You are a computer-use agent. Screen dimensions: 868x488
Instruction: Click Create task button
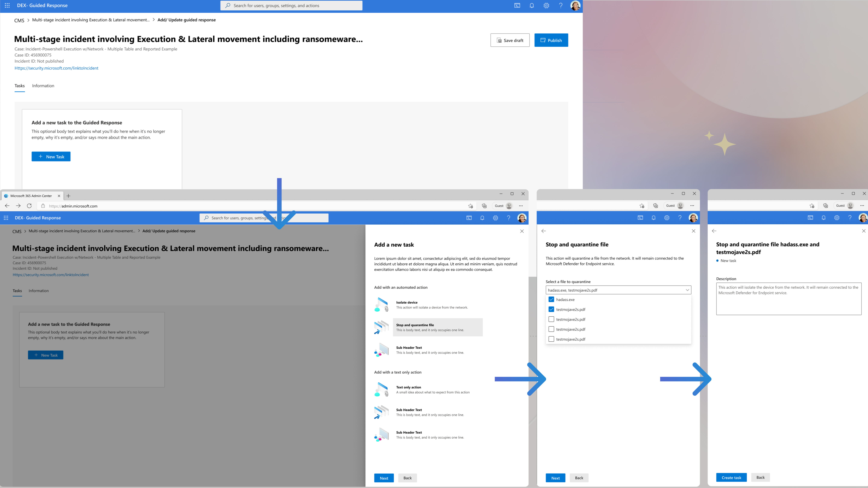(731, 478)
